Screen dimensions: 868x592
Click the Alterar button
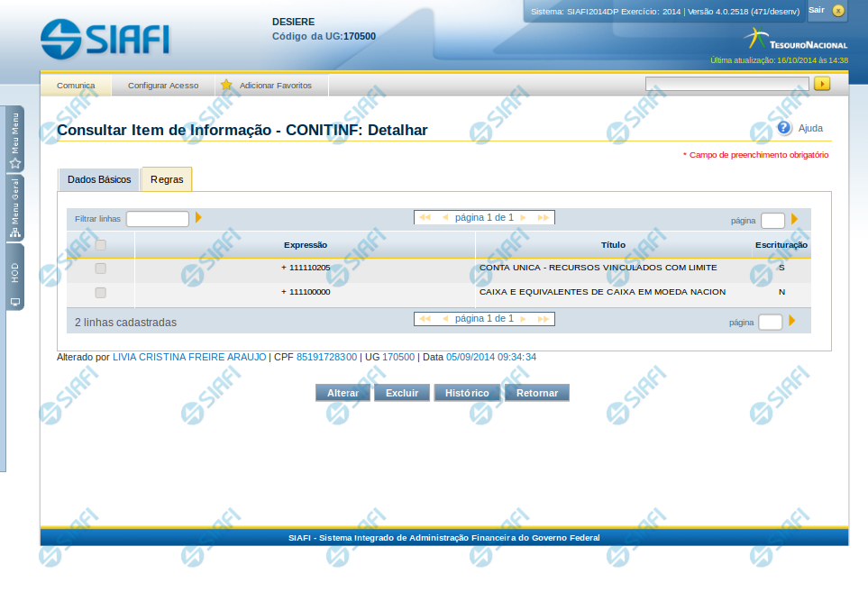click(343, 393)
